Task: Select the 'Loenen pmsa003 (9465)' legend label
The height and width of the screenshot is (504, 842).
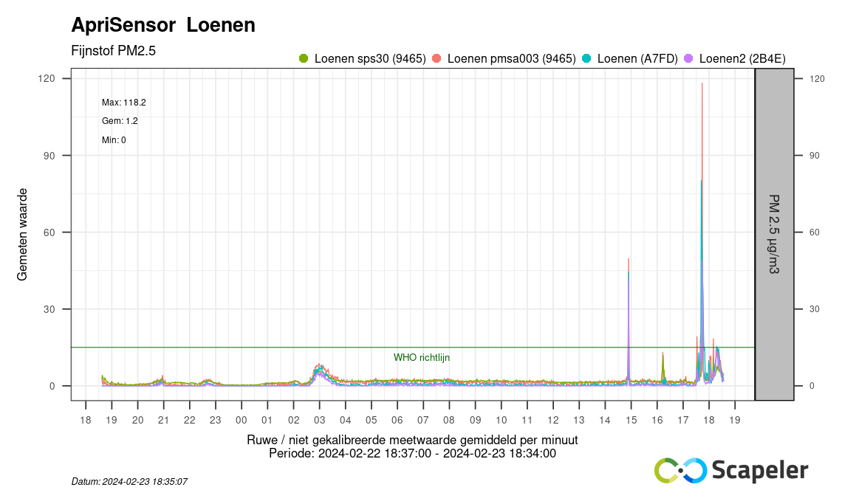Action: [511, 59]
